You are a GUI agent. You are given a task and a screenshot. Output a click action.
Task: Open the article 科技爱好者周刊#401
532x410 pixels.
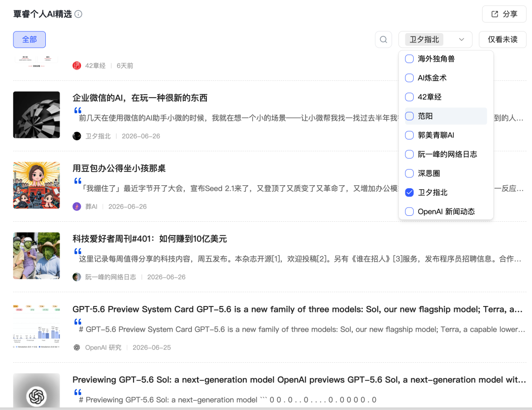pyautogui.click(x=150, y=239)
